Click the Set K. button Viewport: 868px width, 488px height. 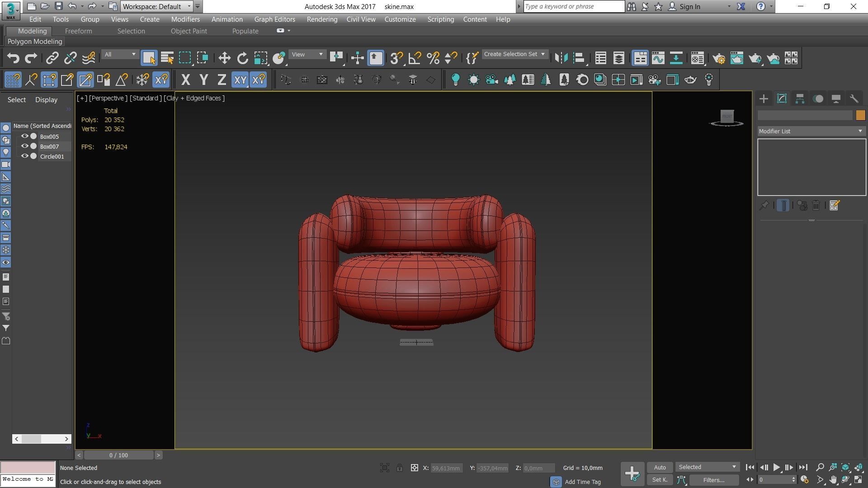660,480
